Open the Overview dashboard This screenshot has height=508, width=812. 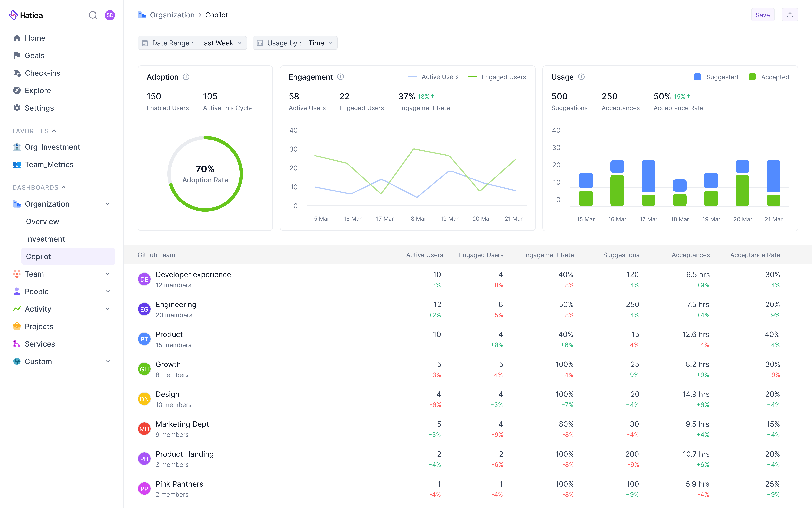42,221
